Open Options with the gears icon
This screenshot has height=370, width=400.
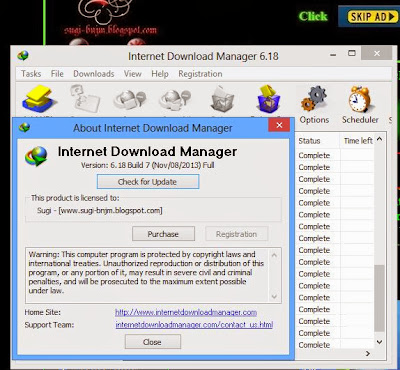(x=314, y=105)
